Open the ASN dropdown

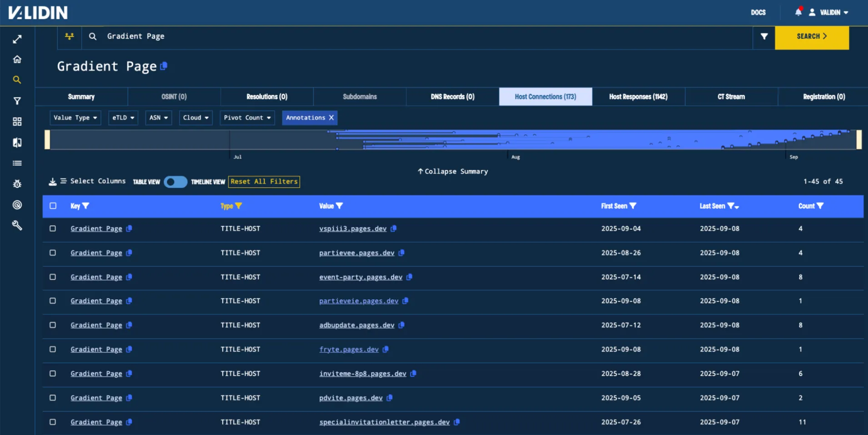[x=159, y=117]
